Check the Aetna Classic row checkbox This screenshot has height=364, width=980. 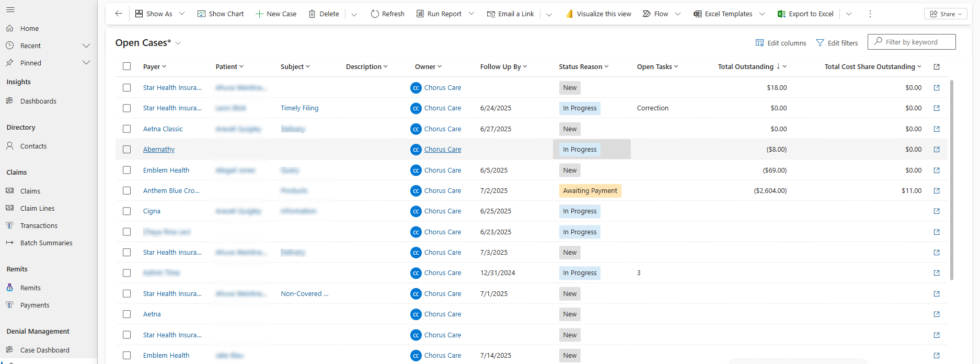click(126, 129)
